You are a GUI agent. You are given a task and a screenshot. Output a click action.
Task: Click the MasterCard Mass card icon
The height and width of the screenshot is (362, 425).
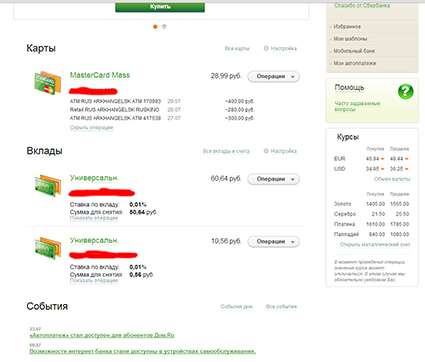[48, 82]
